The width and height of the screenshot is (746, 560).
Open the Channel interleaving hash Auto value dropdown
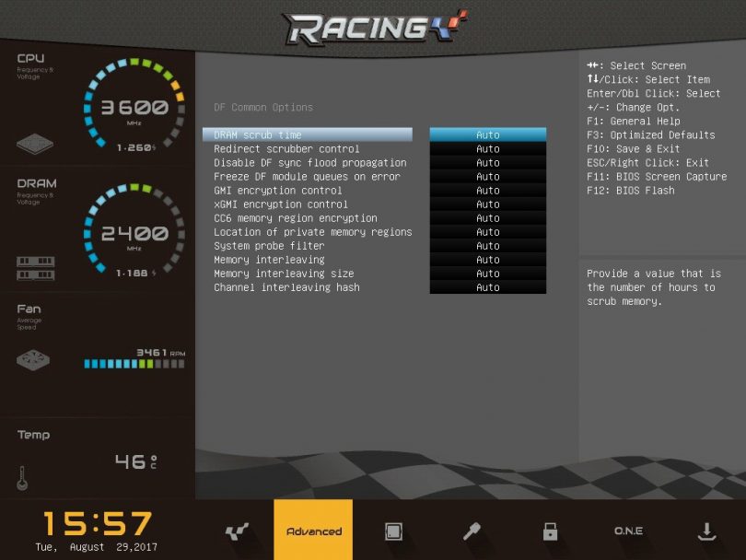pyautogui.click(x=487, y=287)
